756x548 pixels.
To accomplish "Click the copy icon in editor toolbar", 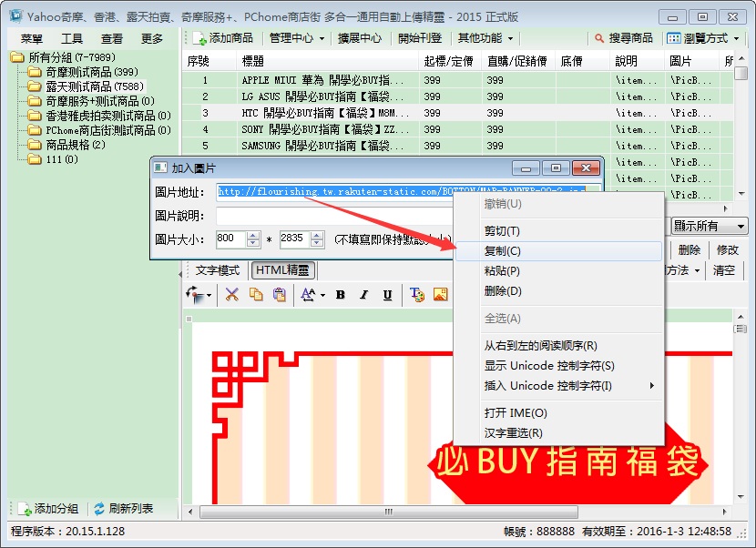I will coord(256,295).
